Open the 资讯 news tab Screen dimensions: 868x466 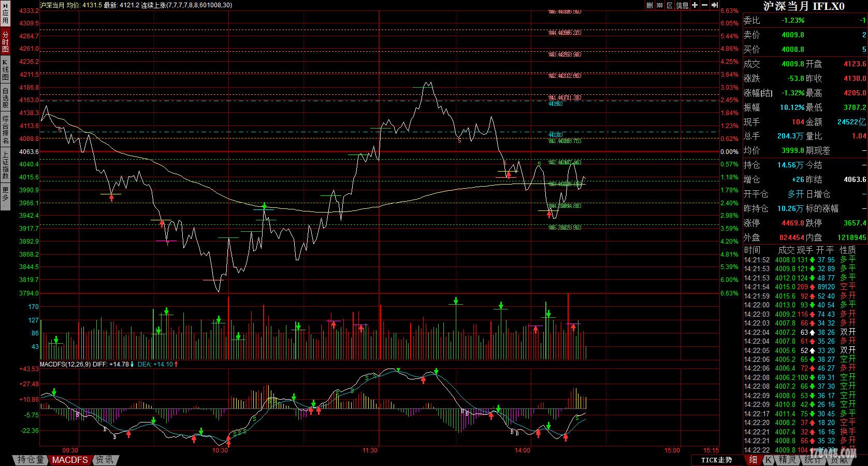pos(105,460)
